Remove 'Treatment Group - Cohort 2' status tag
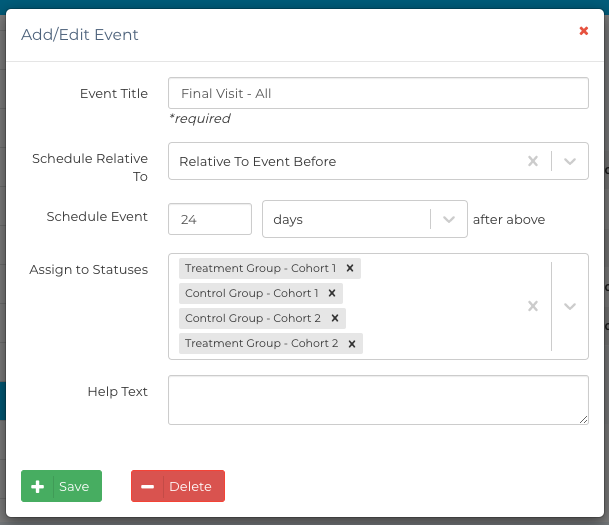This screenshot has height=525, width=609. (x=352, y=343)
